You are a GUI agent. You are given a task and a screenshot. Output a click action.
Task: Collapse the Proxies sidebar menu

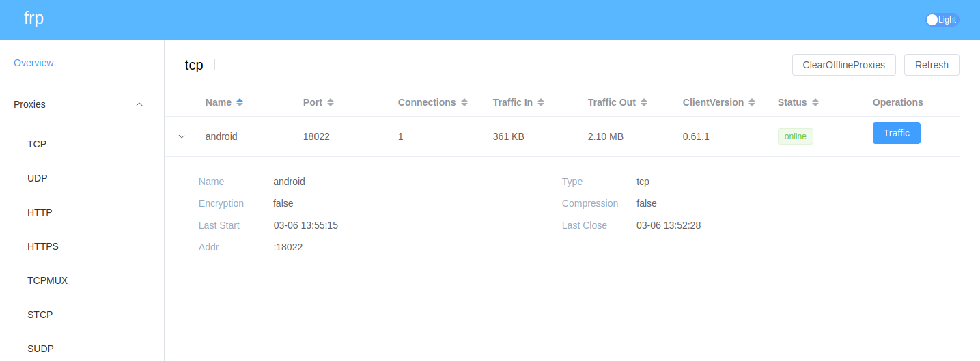point(139,104)
